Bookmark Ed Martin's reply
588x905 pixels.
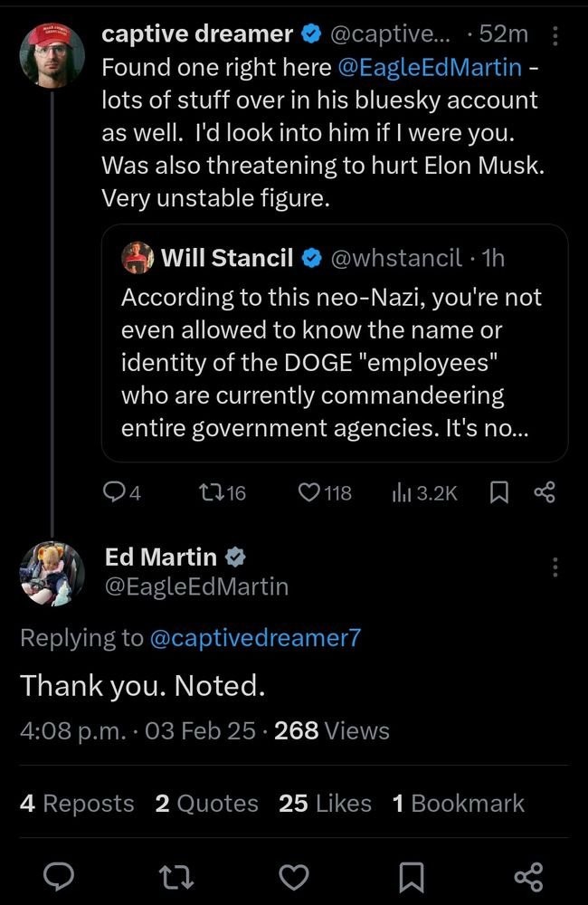412,876
